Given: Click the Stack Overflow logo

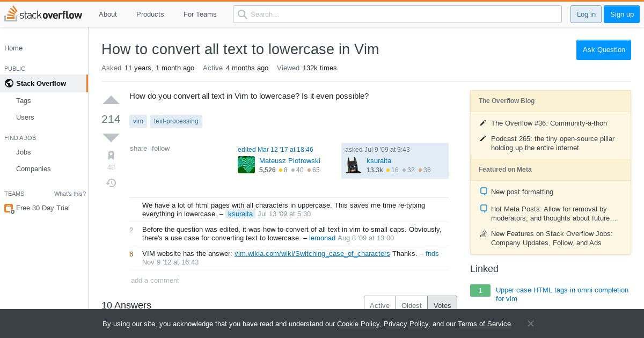Looking at the screenshot, I should [x=43, y=14].
